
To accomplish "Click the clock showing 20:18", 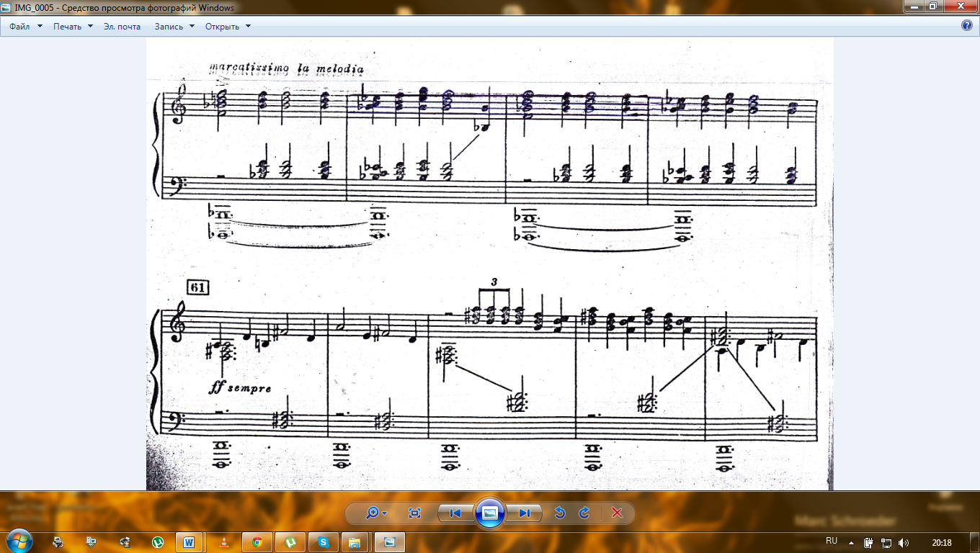I will (x=940, y=541).
